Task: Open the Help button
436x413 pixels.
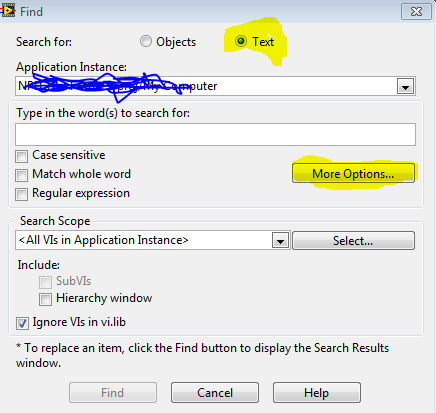Action: (317, 393)
